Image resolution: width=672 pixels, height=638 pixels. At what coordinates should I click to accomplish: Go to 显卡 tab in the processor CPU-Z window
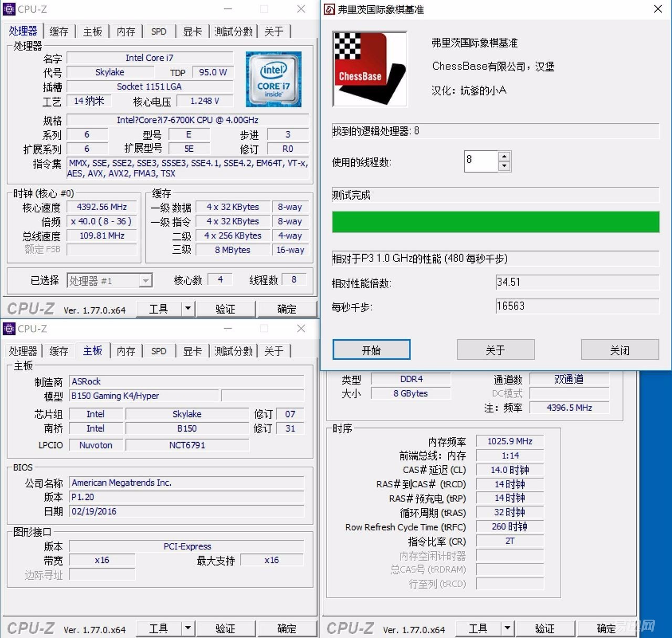click(x=192, y=32)
